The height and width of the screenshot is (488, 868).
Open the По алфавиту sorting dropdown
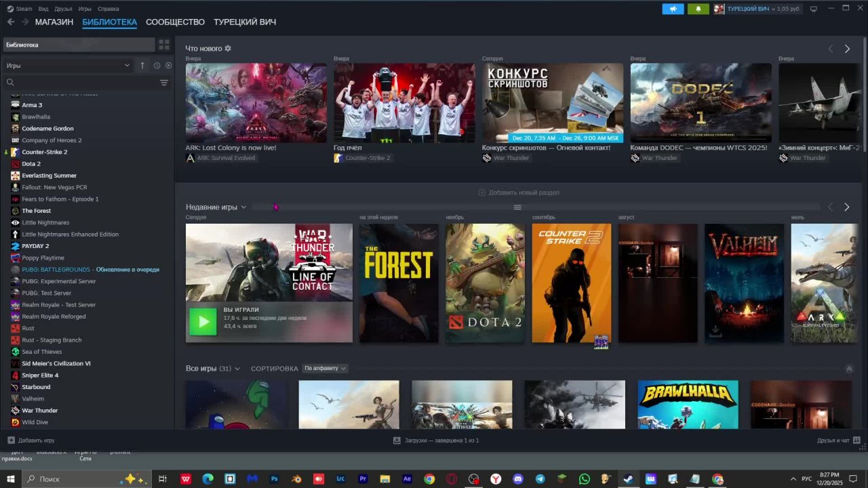point(325,369)
